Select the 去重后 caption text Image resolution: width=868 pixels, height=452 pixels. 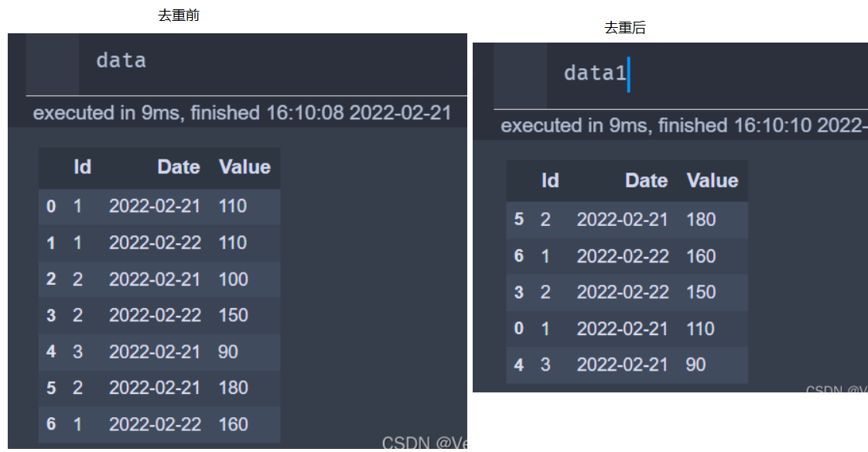pos(625,28)
